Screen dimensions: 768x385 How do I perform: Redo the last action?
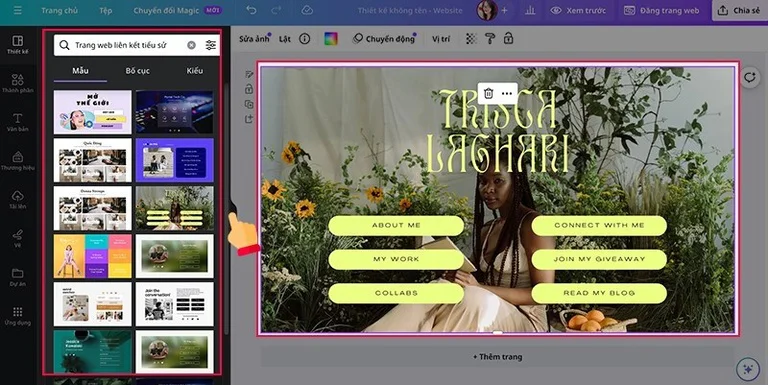pos(276,10)
